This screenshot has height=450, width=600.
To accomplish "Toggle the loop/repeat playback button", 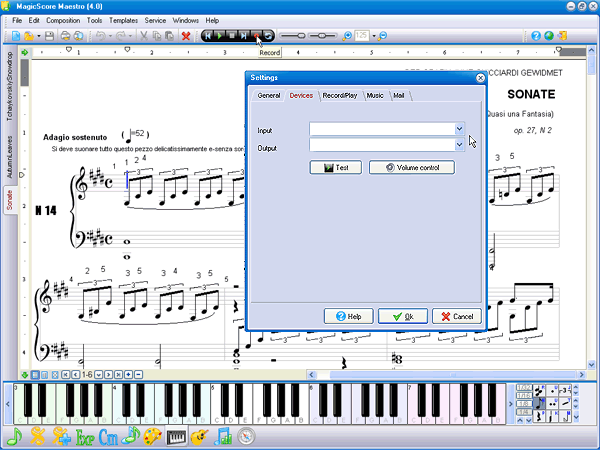I will 268,36.
